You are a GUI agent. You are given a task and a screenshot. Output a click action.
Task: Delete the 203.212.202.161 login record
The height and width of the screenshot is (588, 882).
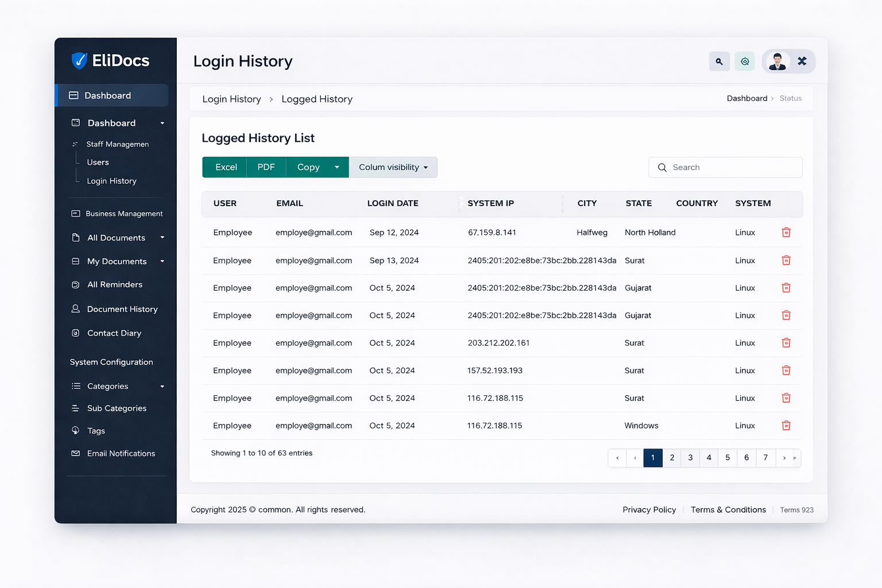[786, 343]
